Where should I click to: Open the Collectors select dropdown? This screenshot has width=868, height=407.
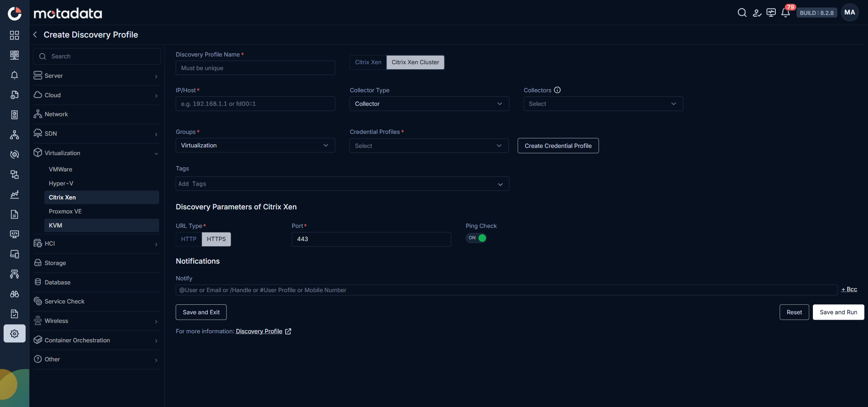(x=603, y=104)
